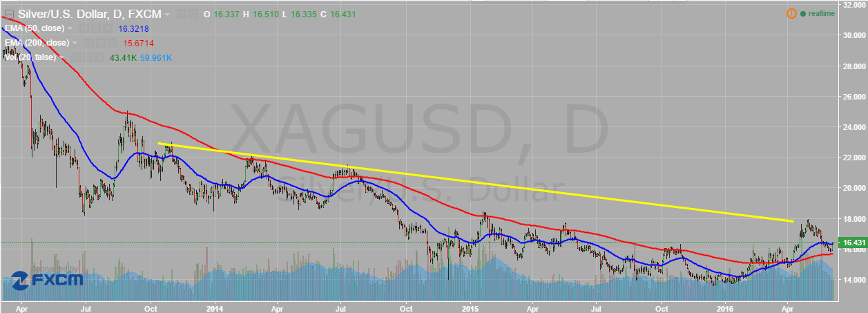Open the FXCM sponsor logo
Viewport: 868px width, 313px height.
click(x=48, y=279)
